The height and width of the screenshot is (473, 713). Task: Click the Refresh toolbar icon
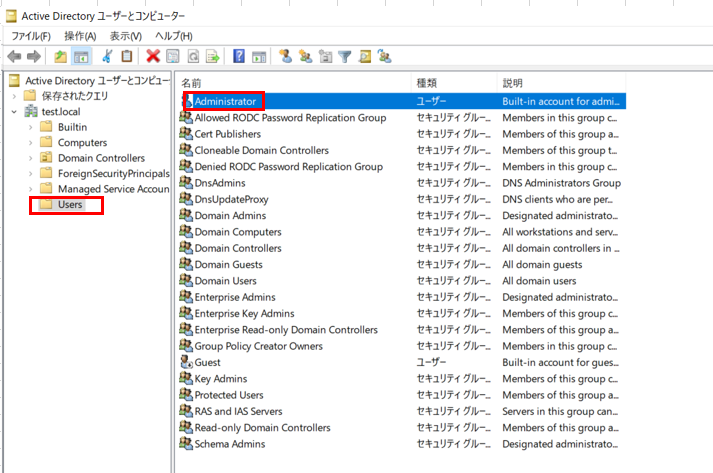tap(193, 56)
